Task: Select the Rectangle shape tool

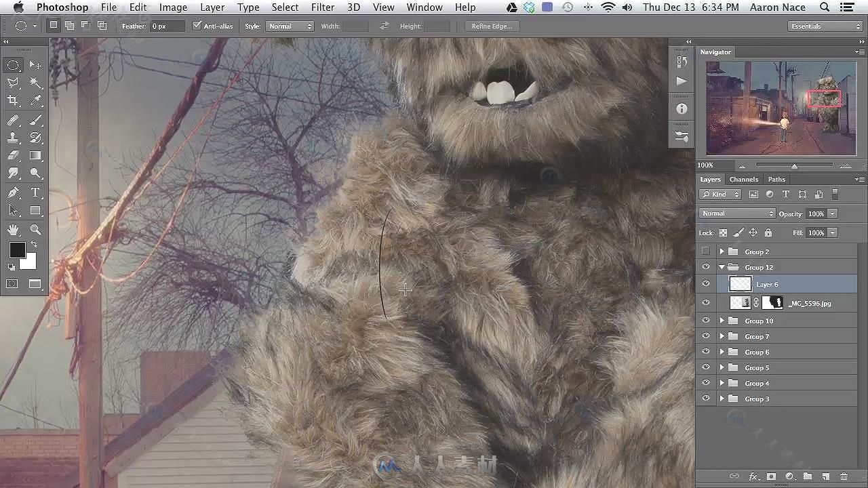Action: click(35, 211)
